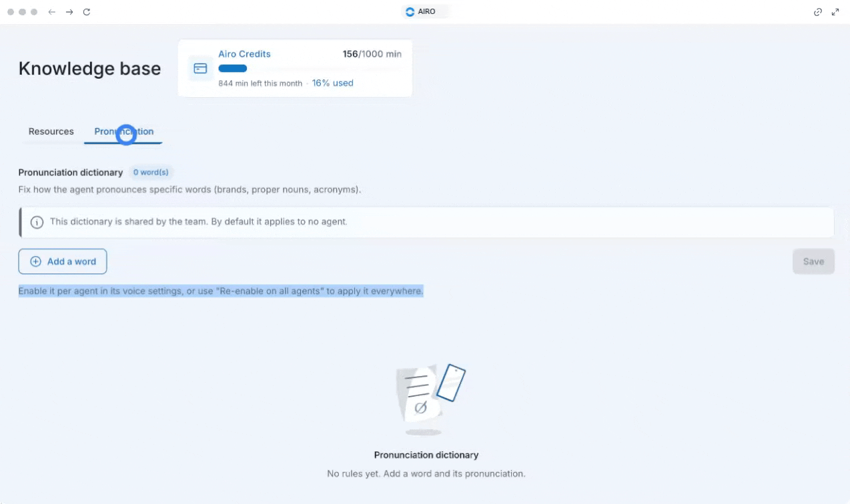The image size is (850, 504).
Task: Click the browser forward arrow icon
Action: [69, 12]
